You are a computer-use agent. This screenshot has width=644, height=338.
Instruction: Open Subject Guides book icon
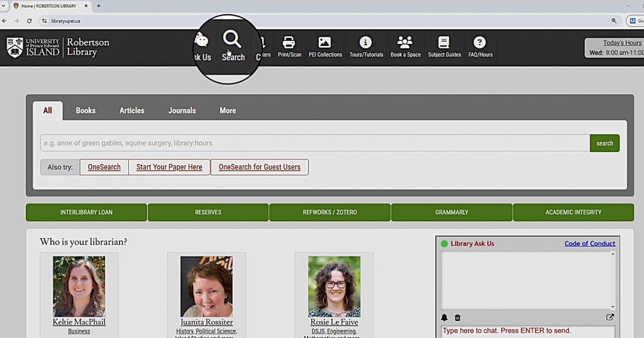pyautogui.click(x=444, y=43)
